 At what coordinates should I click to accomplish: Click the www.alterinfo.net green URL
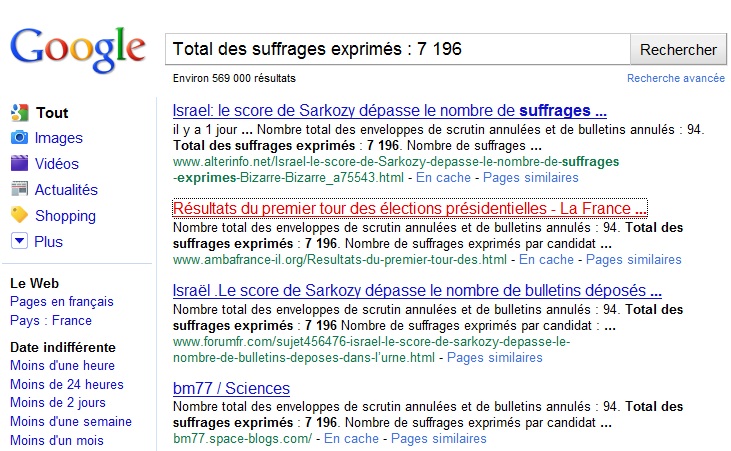[396, 170]
